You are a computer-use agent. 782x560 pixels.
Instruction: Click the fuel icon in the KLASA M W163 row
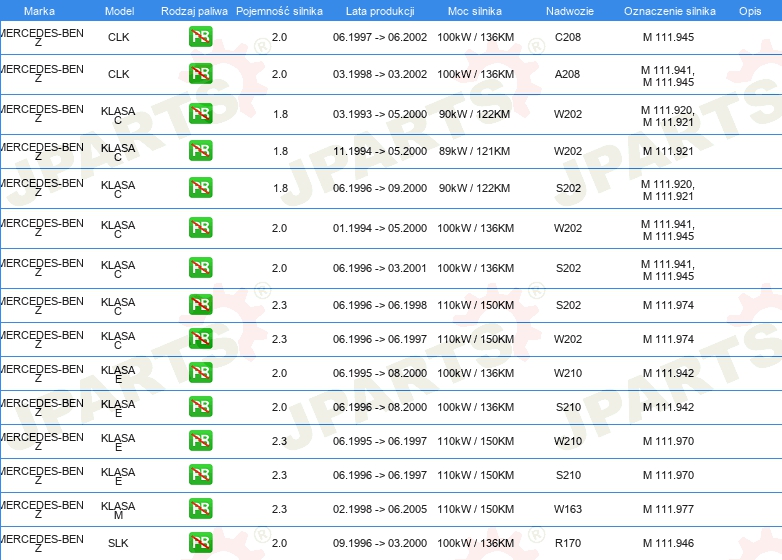pyautogui.click(x=200, y=509)
